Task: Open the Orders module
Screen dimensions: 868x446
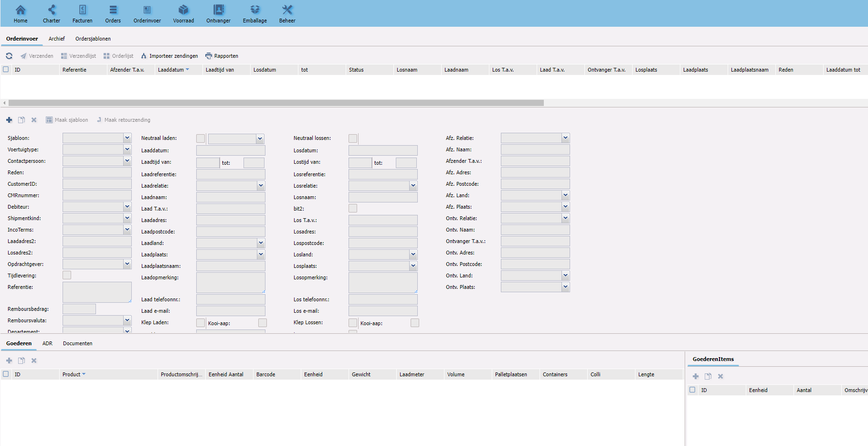Action: pyautogui.click(x=113, y=14)
